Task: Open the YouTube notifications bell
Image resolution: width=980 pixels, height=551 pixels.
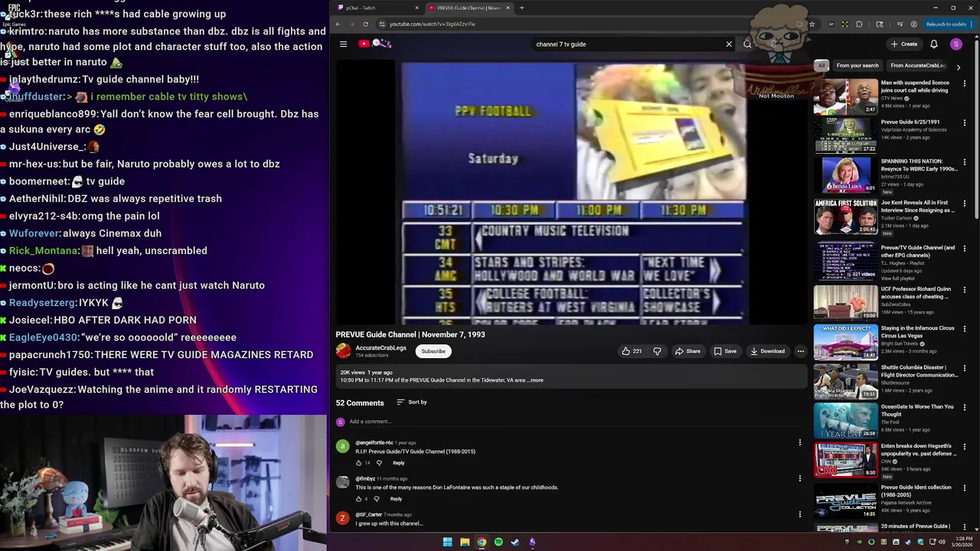Action: [x=934, y=44]
